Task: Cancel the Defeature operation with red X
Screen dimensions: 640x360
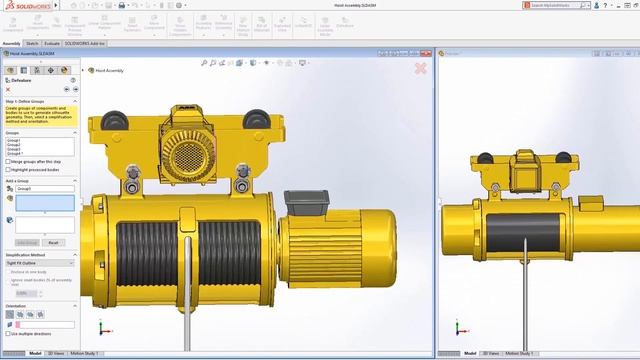Action: click(x=8, y=89)
